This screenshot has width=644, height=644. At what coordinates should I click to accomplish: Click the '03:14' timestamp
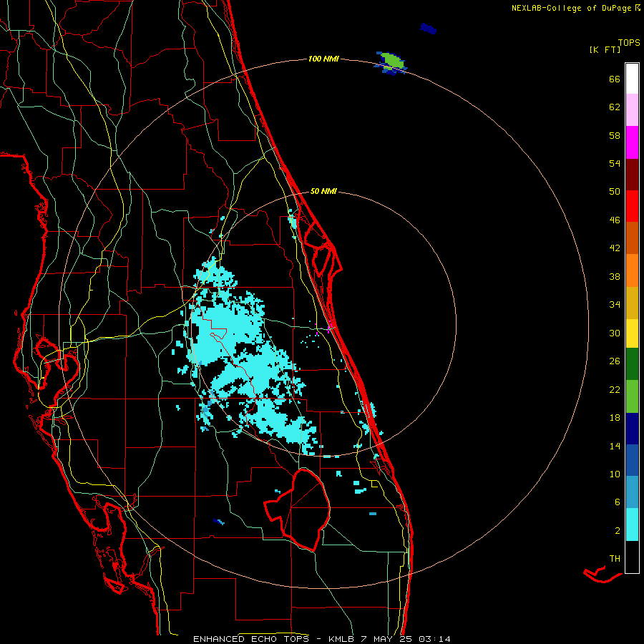click(434, 639)
